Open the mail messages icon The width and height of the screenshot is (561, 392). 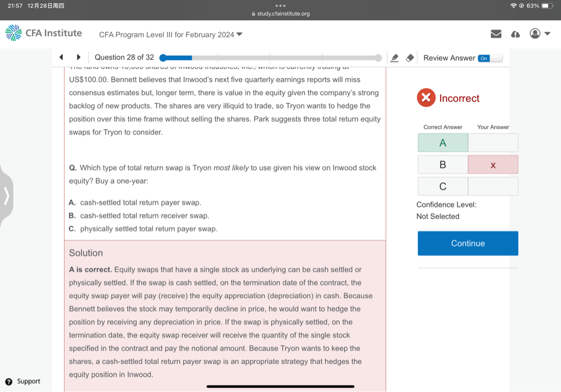coord(496,34)
